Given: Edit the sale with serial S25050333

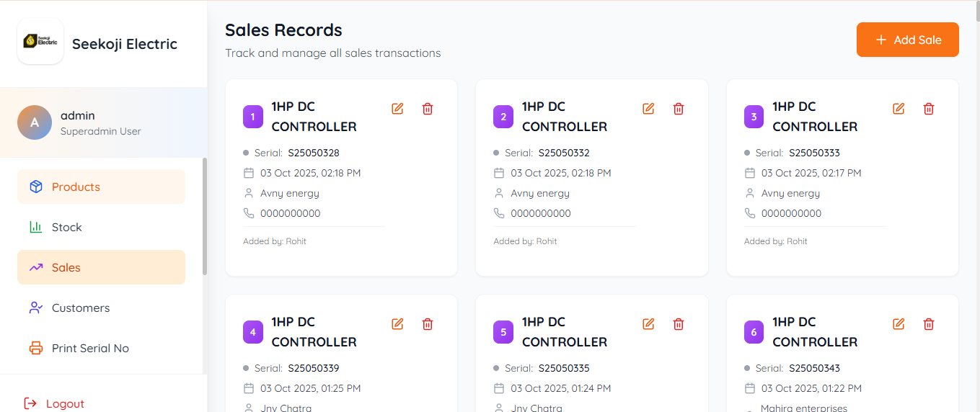Looking at the screenshot, I should coord(899,109).
